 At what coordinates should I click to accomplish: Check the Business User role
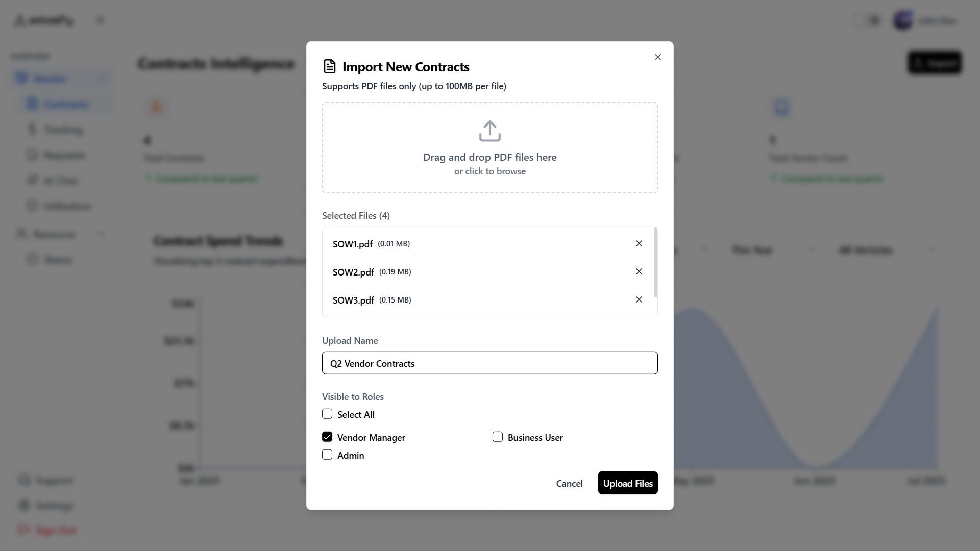click(x=498, y=437)
